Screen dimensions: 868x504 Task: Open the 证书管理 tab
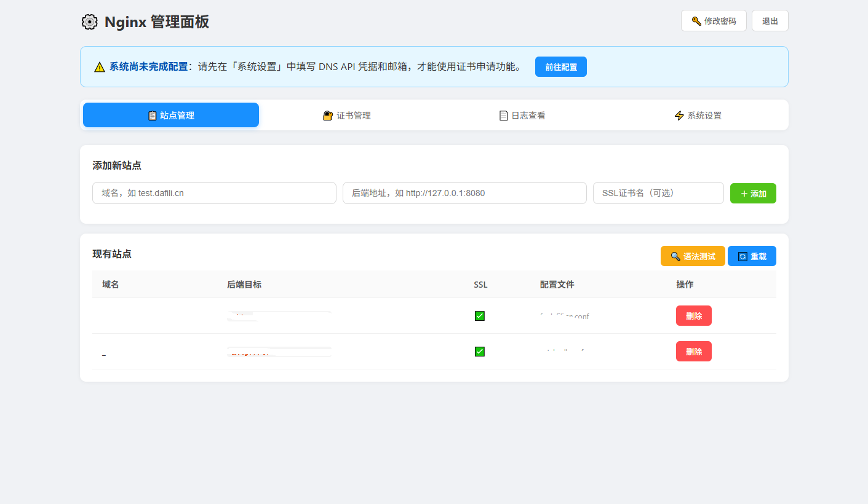coord(346,116)
